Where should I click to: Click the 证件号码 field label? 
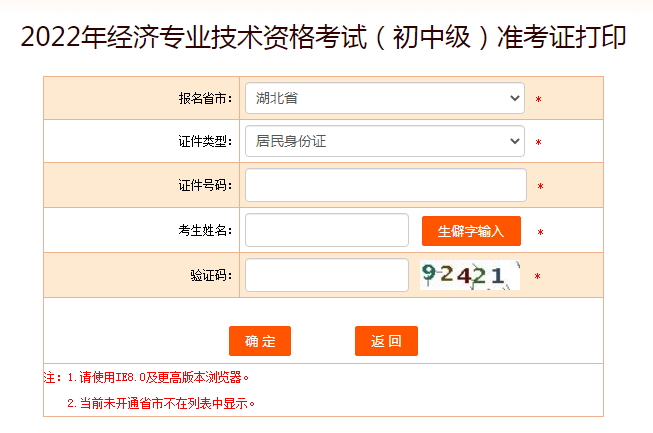205,186
